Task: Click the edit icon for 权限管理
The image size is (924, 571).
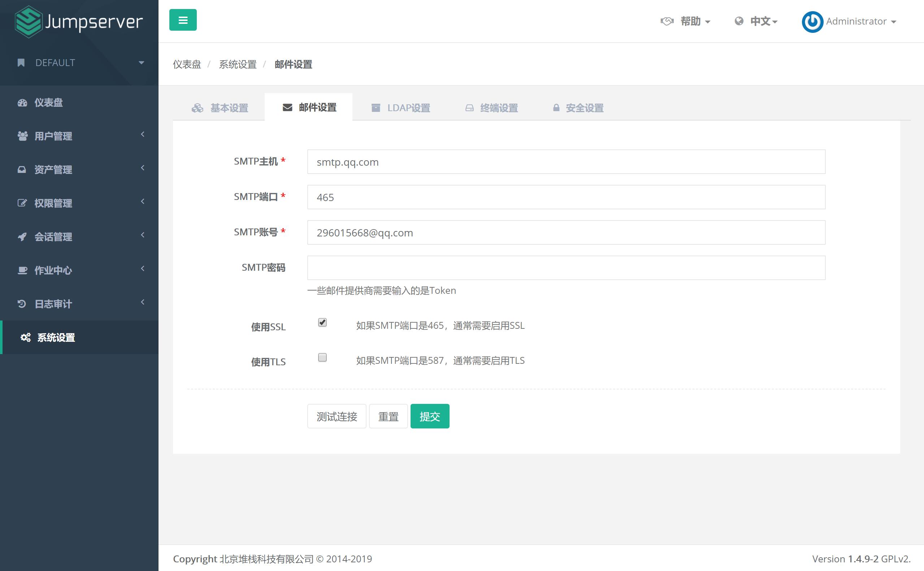Action: [22, 203]
